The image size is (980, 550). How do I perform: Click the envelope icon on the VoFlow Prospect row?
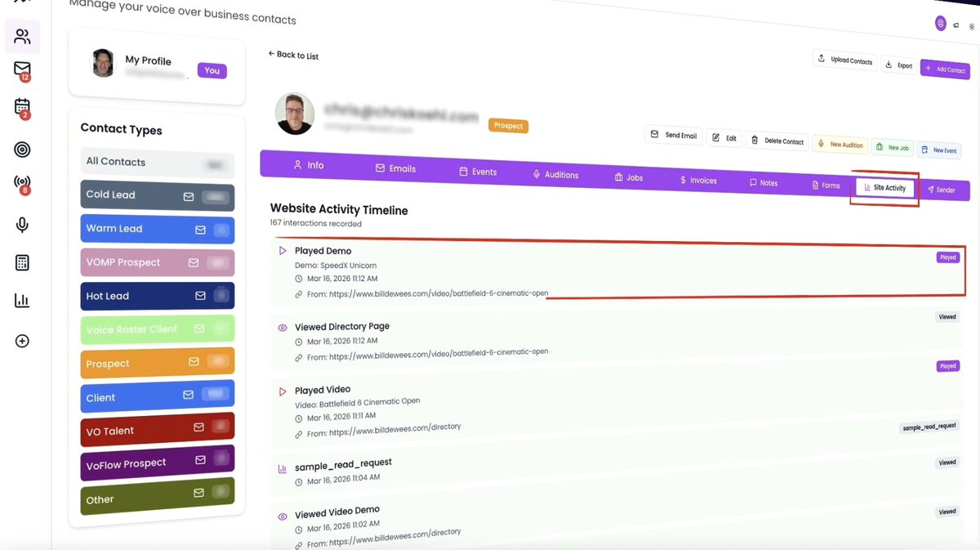(200, 460)
